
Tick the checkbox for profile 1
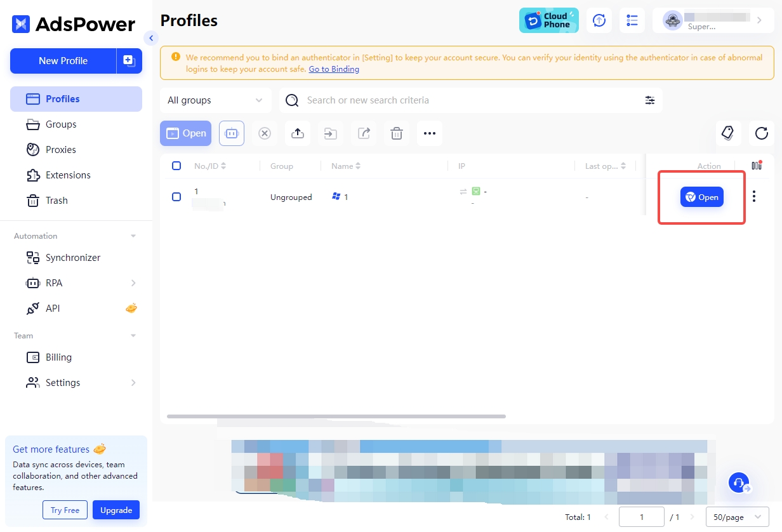pos(176,197)
